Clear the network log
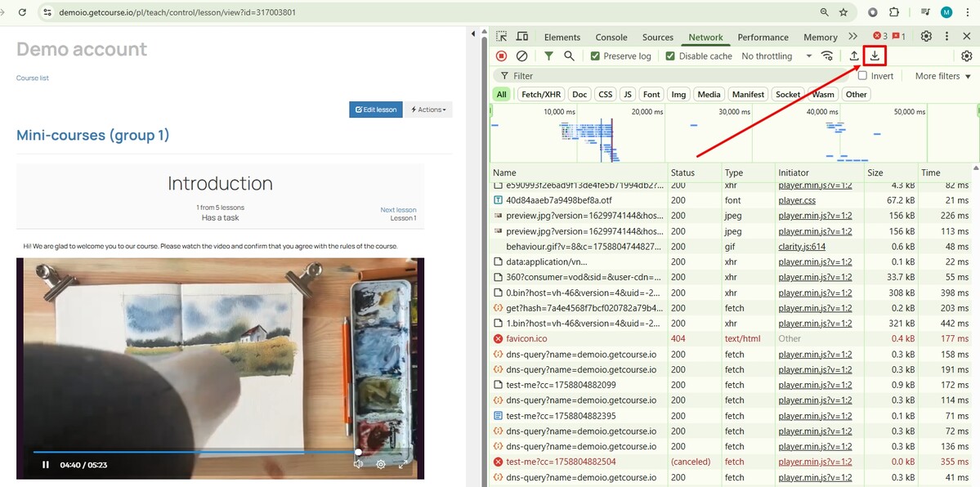 tap(521, 56)
